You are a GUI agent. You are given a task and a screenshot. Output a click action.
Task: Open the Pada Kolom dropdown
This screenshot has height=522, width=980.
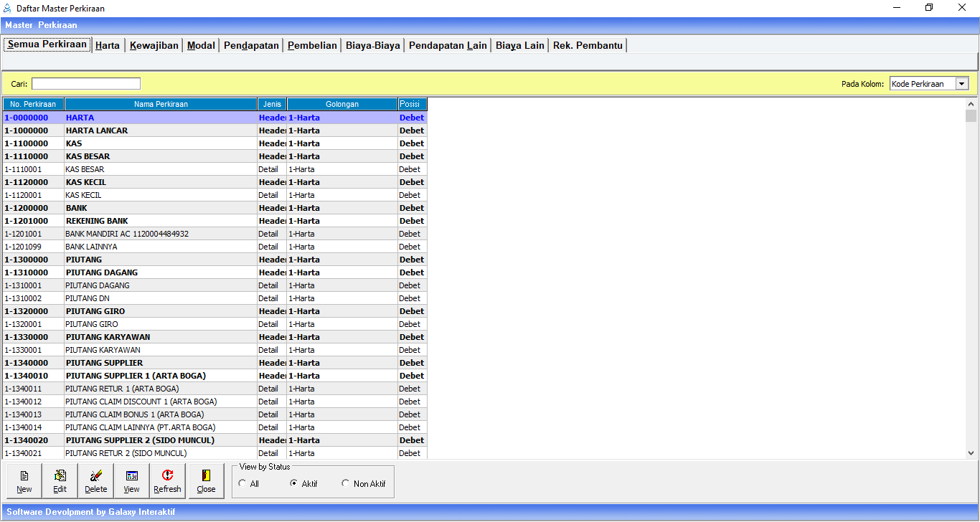click(x=961, y=84)
